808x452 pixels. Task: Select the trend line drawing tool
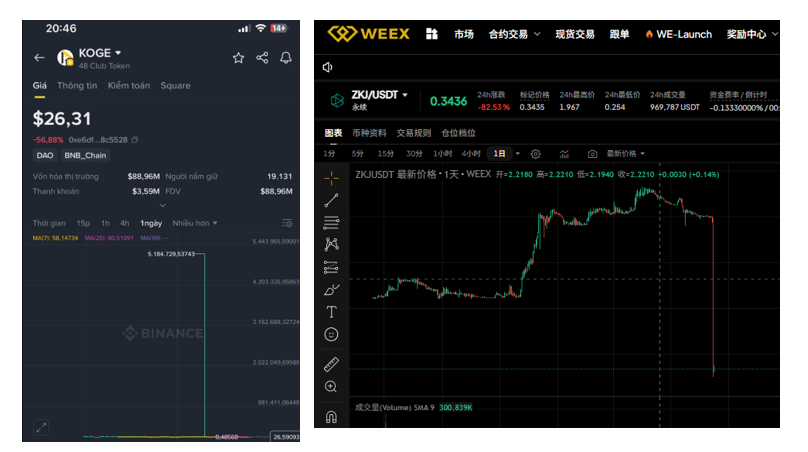tap(331, 200)
